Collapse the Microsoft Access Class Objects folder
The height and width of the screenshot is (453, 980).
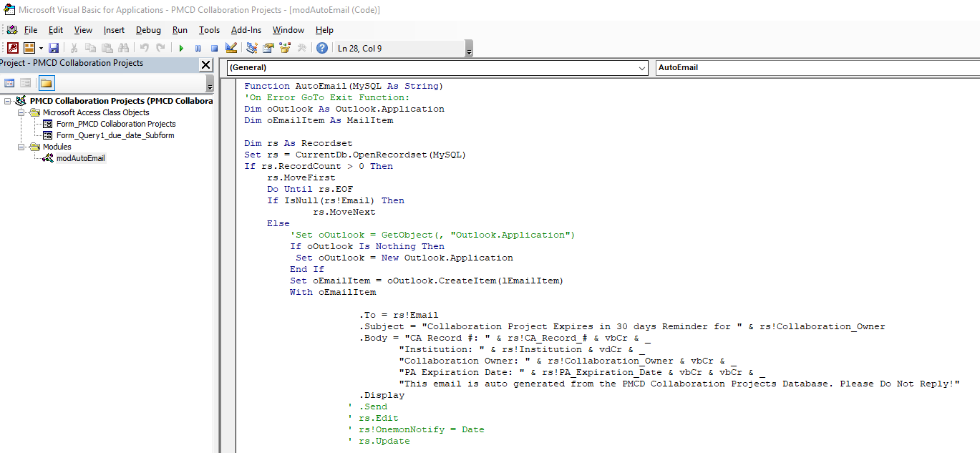click(21, 112)
